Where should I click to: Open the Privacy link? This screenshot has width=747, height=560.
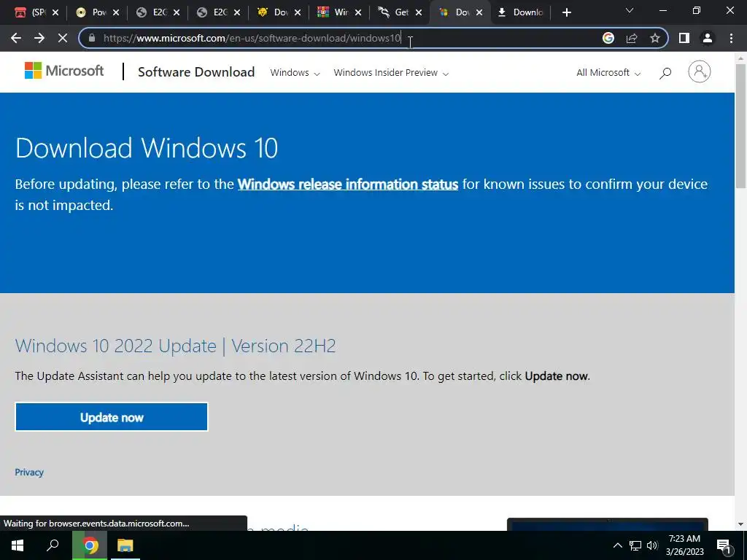pos(29,472)
